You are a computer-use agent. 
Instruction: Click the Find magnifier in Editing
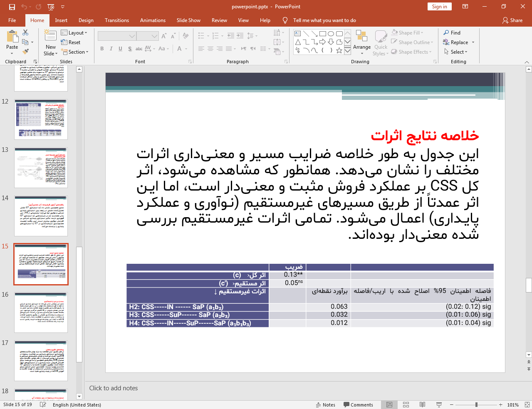tap(452, 33)
